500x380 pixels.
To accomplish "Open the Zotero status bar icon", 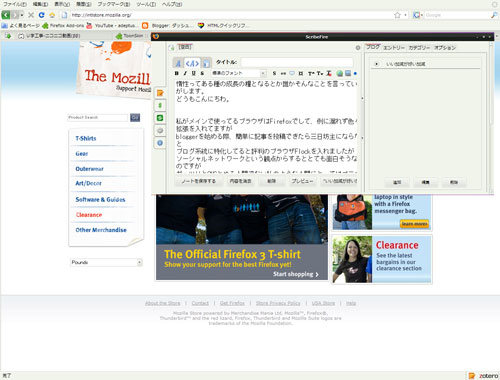I will coord(483,376).
